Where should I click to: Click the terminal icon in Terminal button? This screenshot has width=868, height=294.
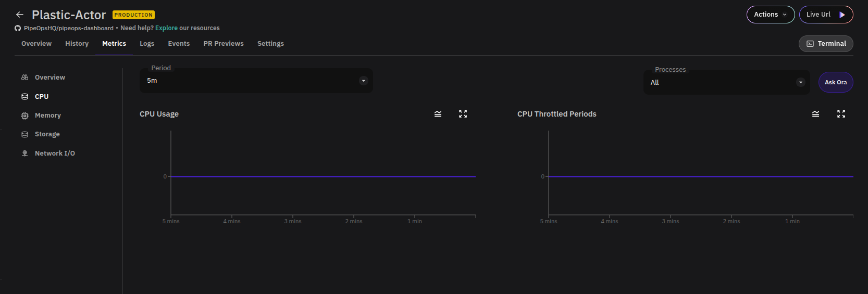pos(810,44)
